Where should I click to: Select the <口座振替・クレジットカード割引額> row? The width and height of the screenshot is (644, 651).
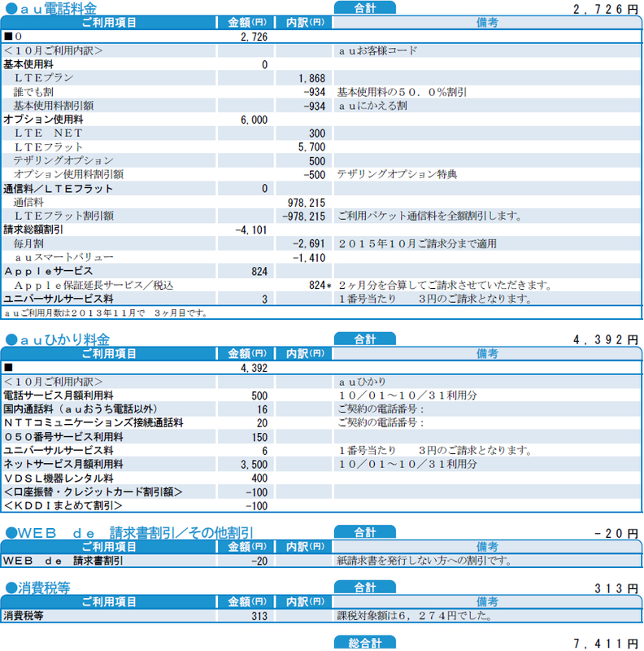(93, 492)
